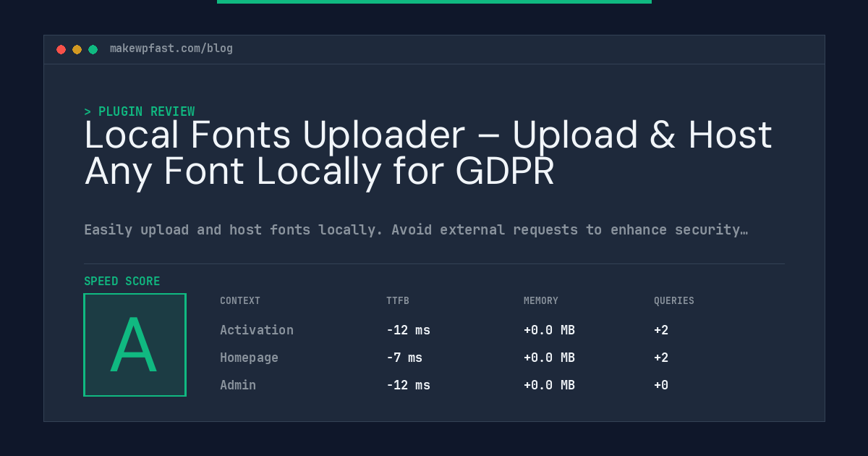The width and height of the screenshot is (868, 456).
Task: Click the makewpfast.com/blog address text
Action: tap(171, 48)
